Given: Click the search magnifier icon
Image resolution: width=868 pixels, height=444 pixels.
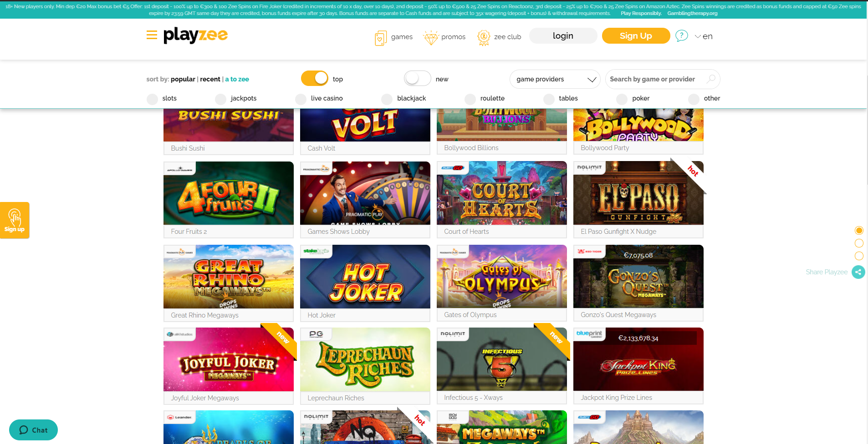Looking at the screenshot, I should (x=711, y=79).
